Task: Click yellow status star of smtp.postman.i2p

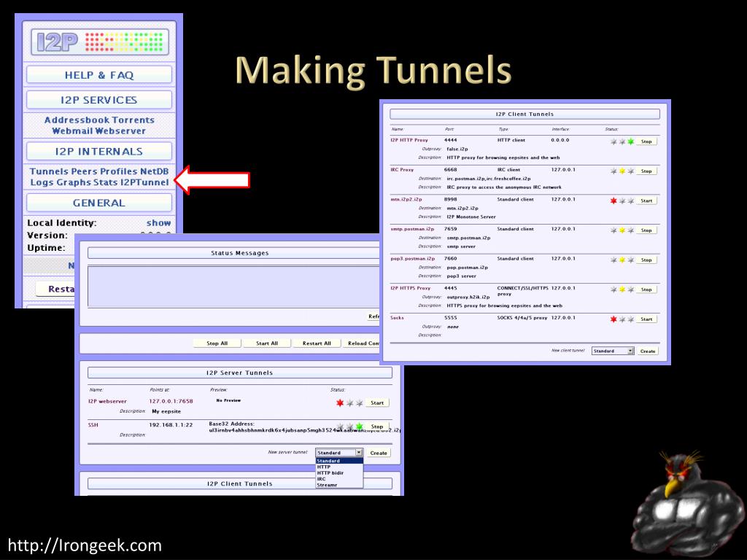Action: (622, 230)
